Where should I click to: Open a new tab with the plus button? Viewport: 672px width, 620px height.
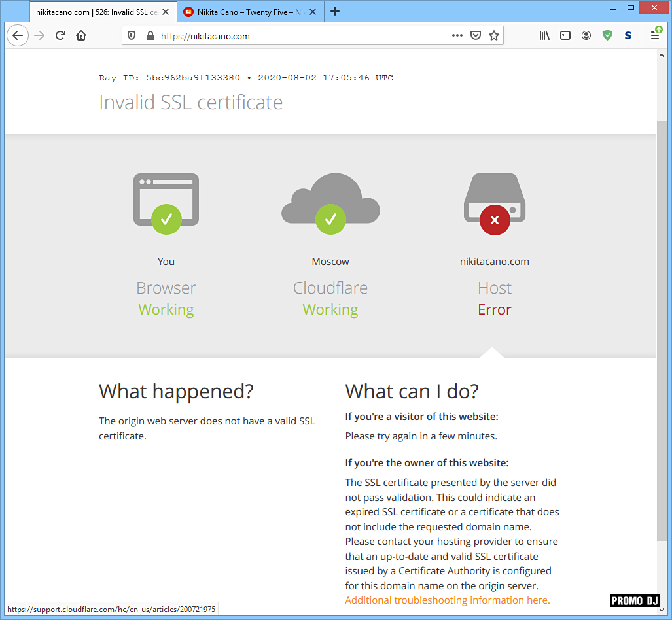[x=335, y=11]
